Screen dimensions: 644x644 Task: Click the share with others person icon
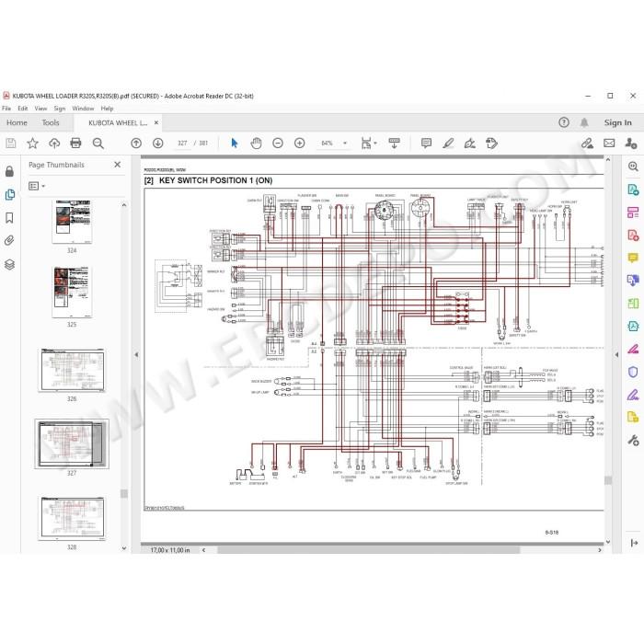[631, 144]
